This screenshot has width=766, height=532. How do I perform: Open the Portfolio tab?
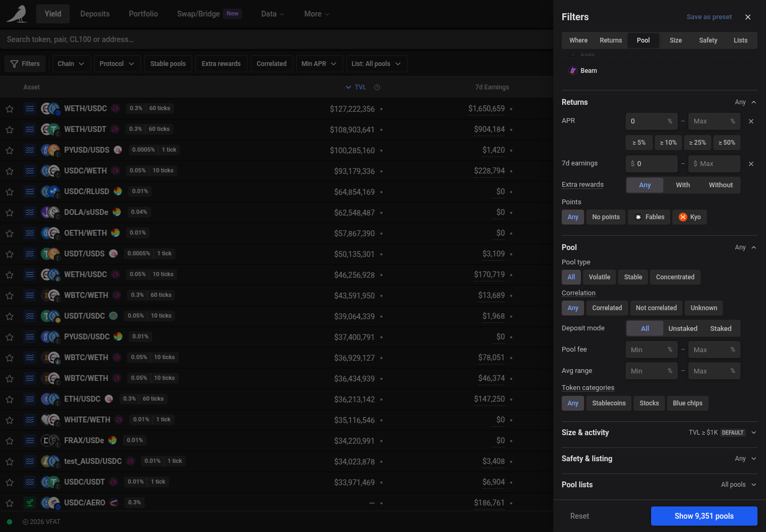click(x=143, y=14)
